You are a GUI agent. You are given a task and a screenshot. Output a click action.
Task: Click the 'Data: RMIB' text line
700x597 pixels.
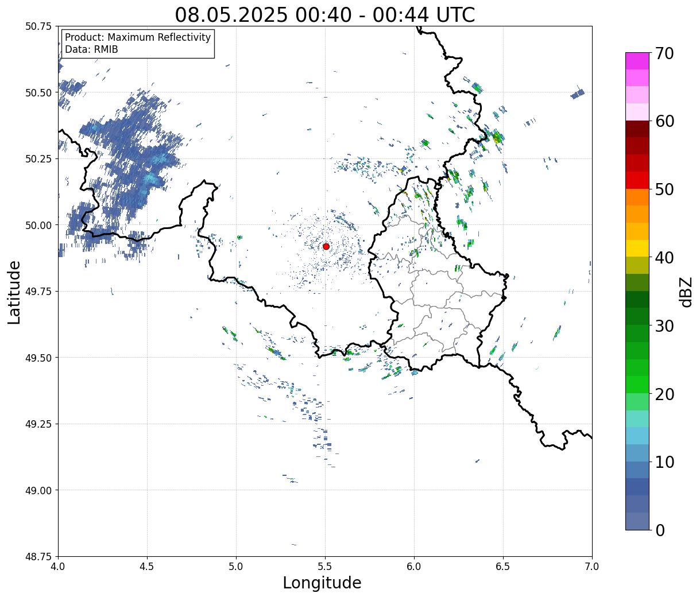91,49
